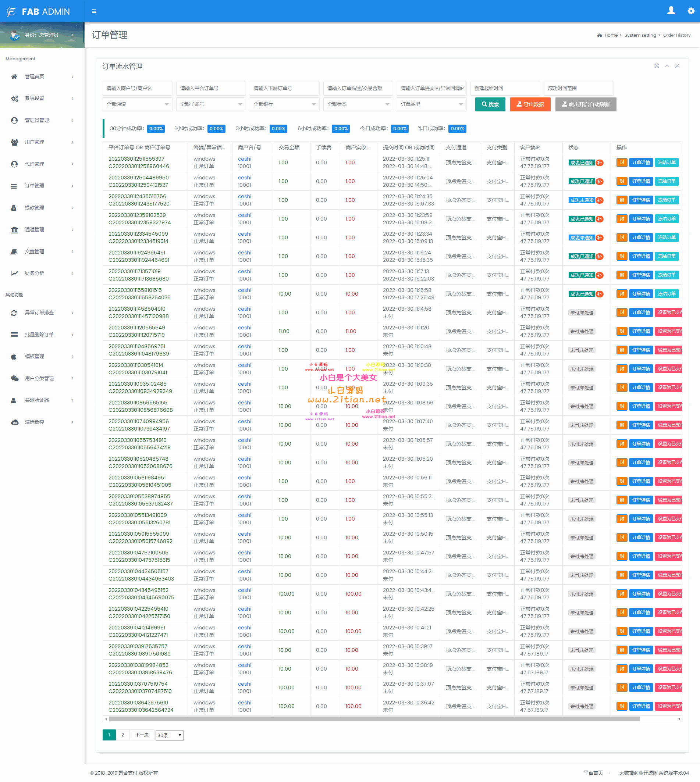Click the fullscreen expand icon on panel
Screen dimensions: 700x782
(x=657, y=66)
